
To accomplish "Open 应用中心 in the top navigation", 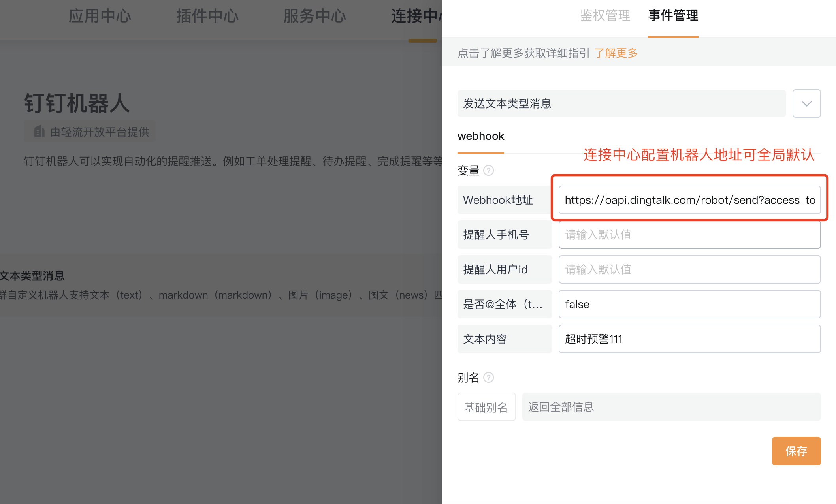I will [100, 16].
